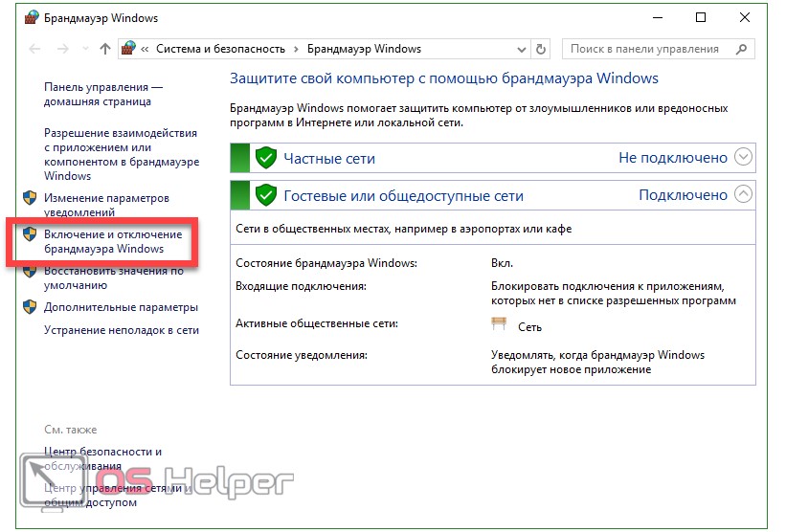Collapse the Гостевые или общедоступные сети section

pos(743,195)
